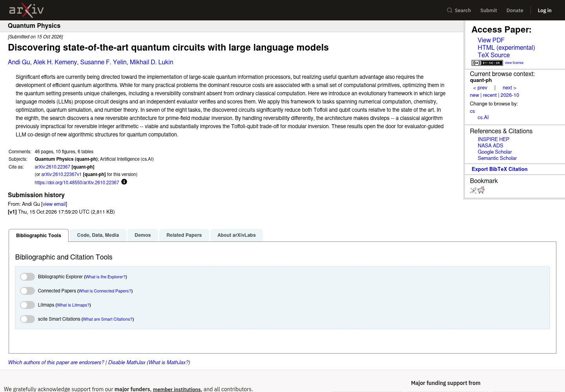Open the recent listings link
This screenshot has height=392, width=565.
[490, 95]
